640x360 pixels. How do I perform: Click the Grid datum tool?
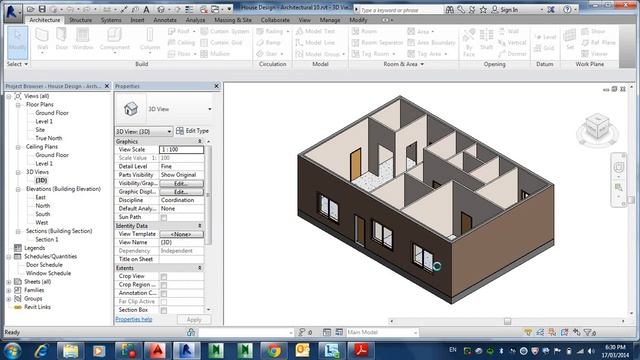pos(544,48)
